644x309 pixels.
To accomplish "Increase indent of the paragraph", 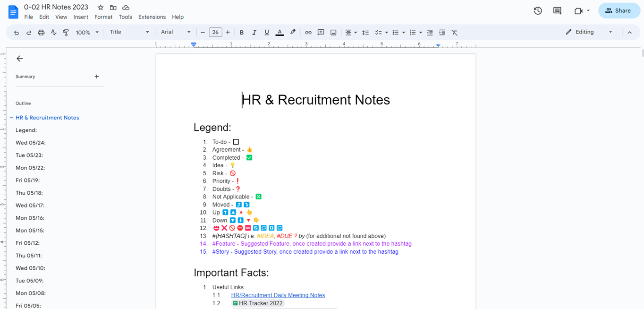I will pyautogui.click(x=442, y=33).
